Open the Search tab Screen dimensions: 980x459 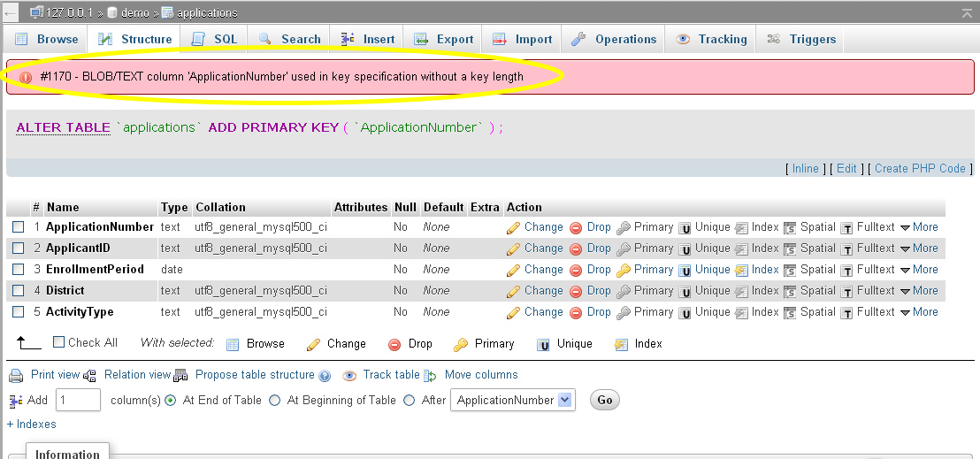click(x=289, y=39)
